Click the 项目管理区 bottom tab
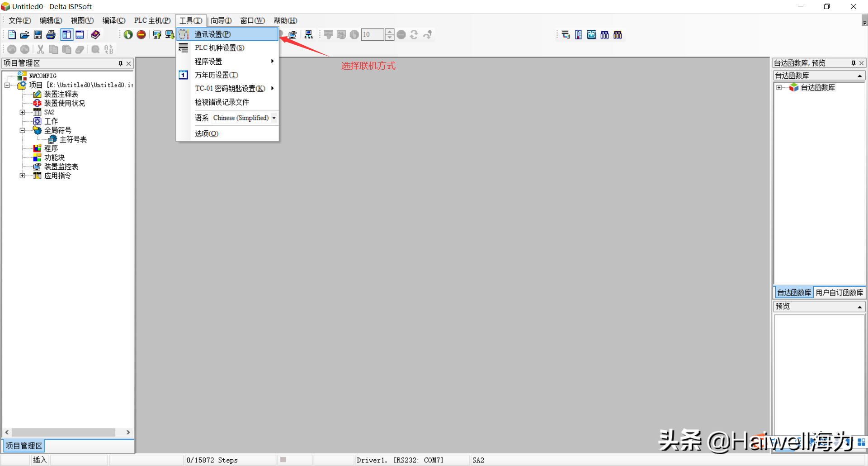The width and height of the screenshot is (868, 466). point(24,446)
